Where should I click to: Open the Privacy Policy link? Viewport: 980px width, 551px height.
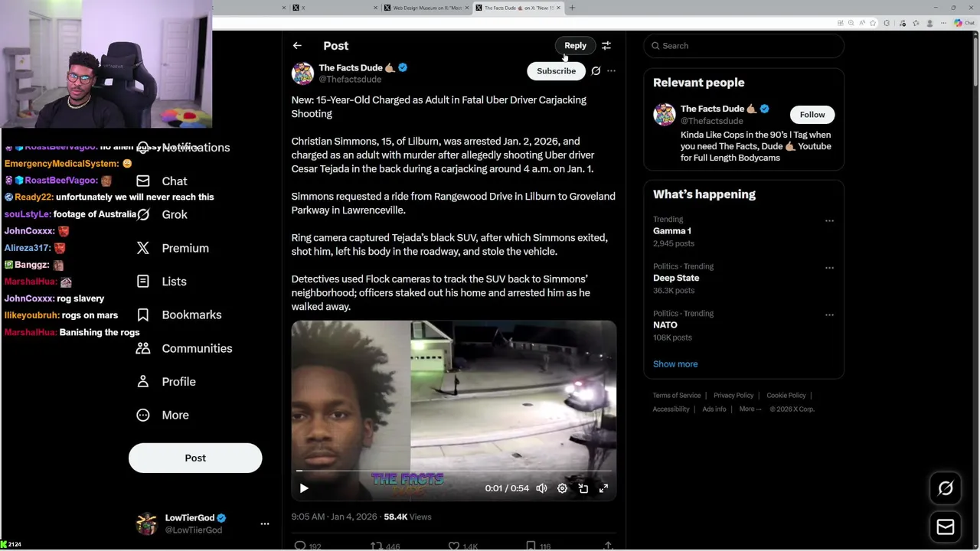coord(733,396)
